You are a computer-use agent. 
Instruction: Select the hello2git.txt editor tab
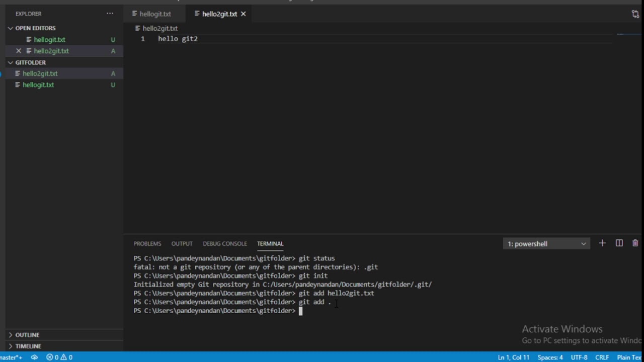(219, 14)
